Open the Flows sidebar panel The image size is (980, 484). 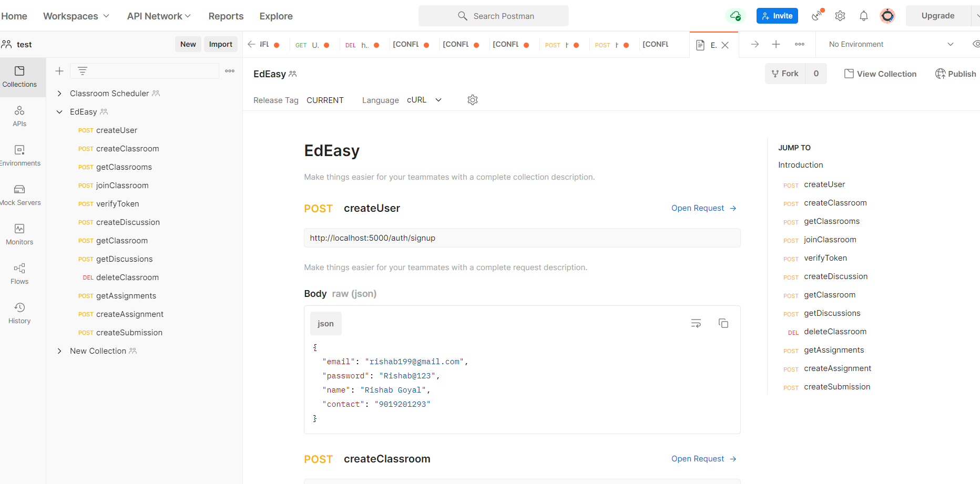pyautogui.click(x=19, y=274)
